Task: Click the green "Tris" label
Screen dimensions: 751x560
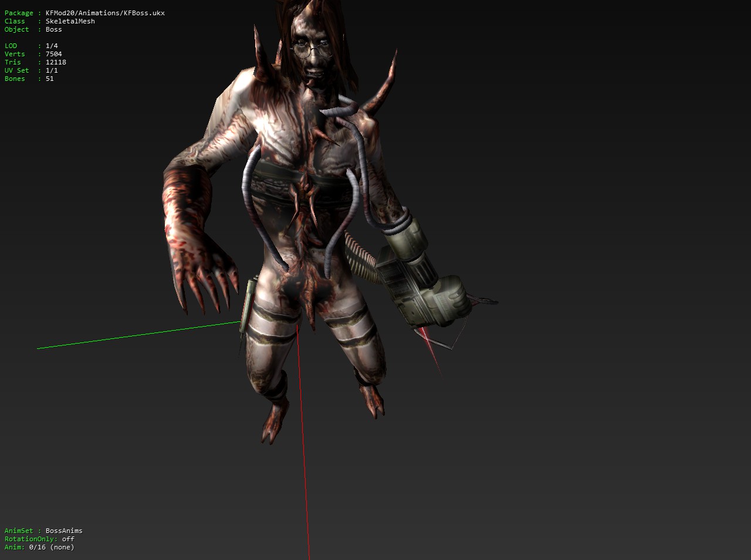Action: [13, 62]
